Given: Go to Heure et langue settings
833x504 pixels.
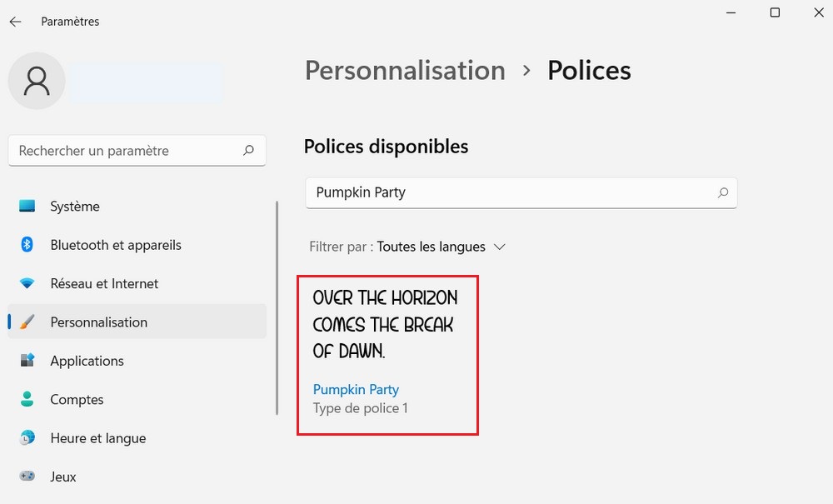Looking at the screenshot, I should coord(97,438).
